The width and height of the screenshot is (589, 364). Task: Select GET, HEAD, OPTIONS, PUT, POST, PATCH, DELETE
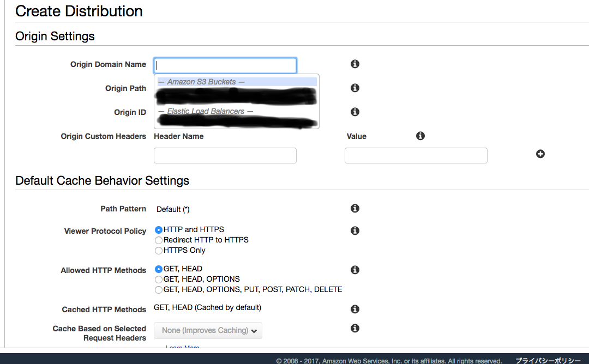(x=159, y=290)
